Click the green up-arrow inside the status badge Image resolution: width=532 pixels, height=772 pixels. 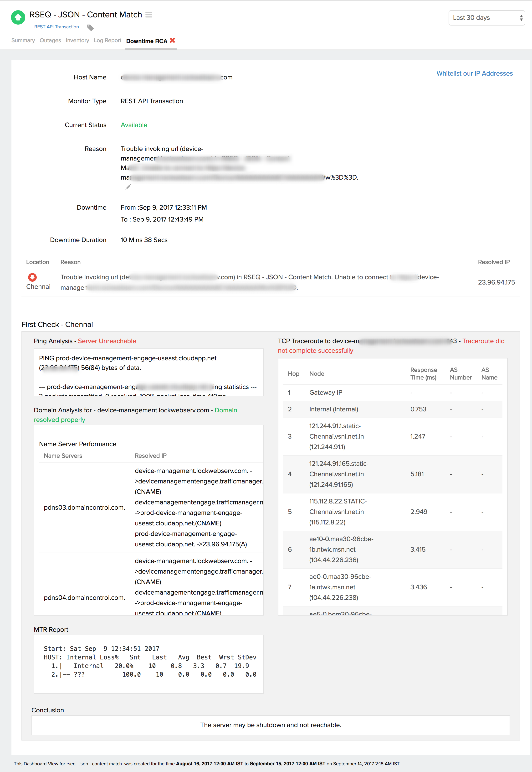tap(19, 17)
